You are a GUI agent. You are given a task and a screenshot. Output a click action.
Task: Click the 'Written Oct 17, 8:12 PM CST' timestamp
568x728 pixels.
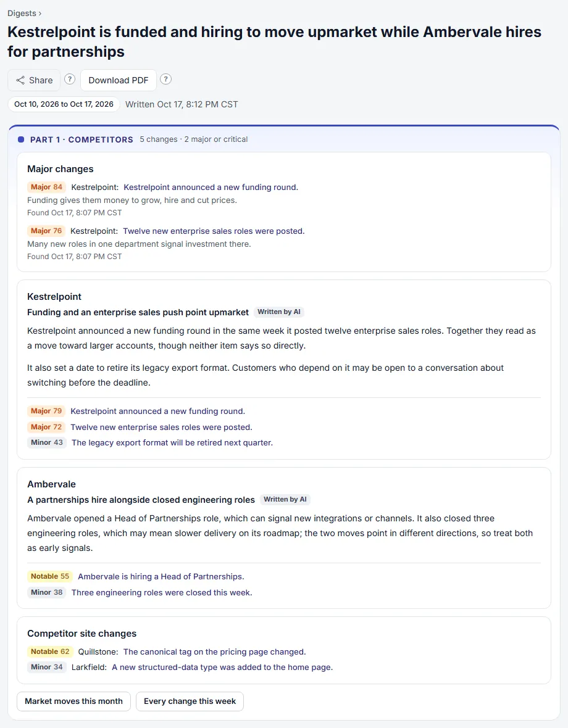182,104
